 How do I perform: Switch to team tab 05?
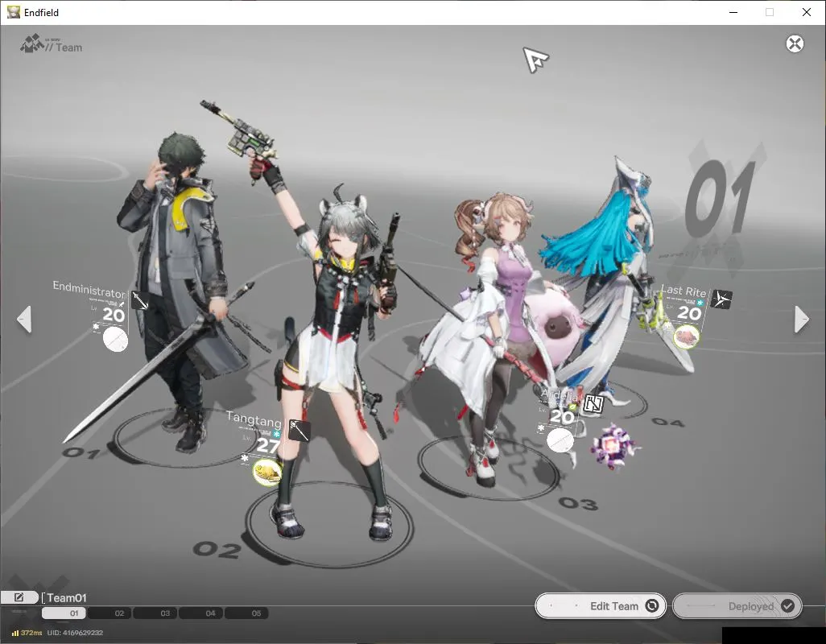(x=256, y=613)
